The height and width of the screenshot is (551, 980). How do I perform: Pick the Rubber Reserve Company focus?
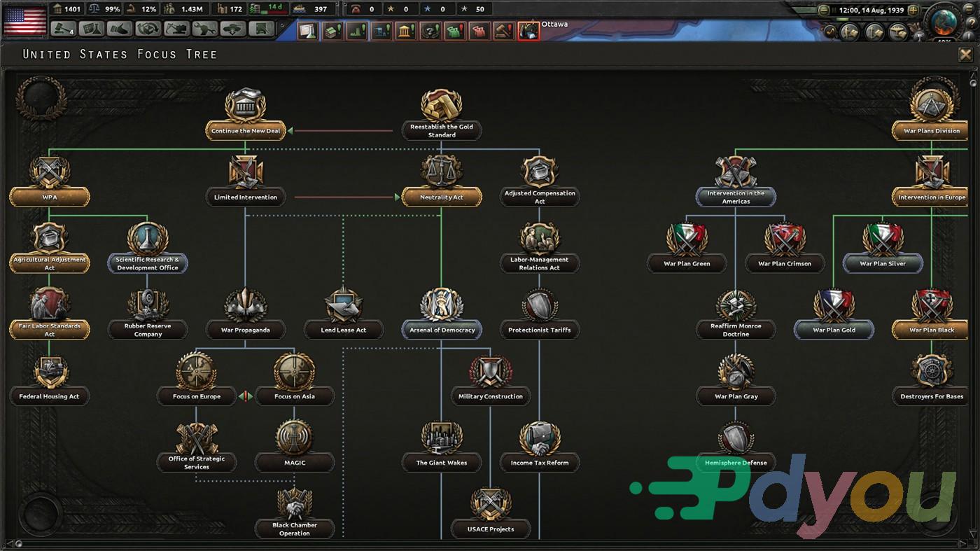pos(147,314)
